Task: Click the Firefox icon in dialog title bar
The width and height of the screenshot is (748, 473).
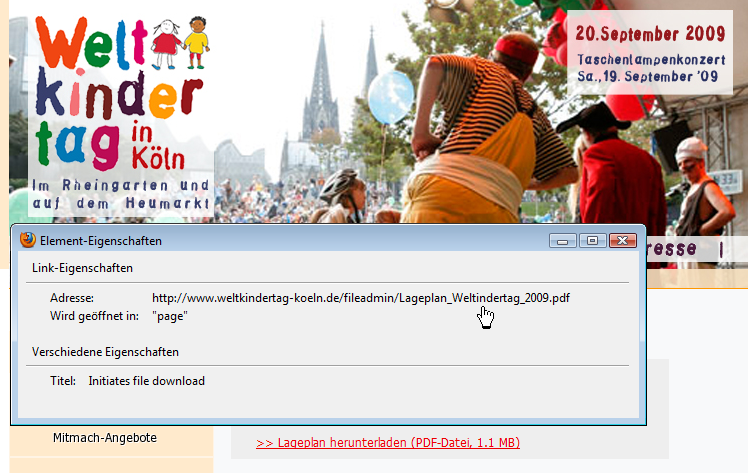Action: click(x=28, y=240)
